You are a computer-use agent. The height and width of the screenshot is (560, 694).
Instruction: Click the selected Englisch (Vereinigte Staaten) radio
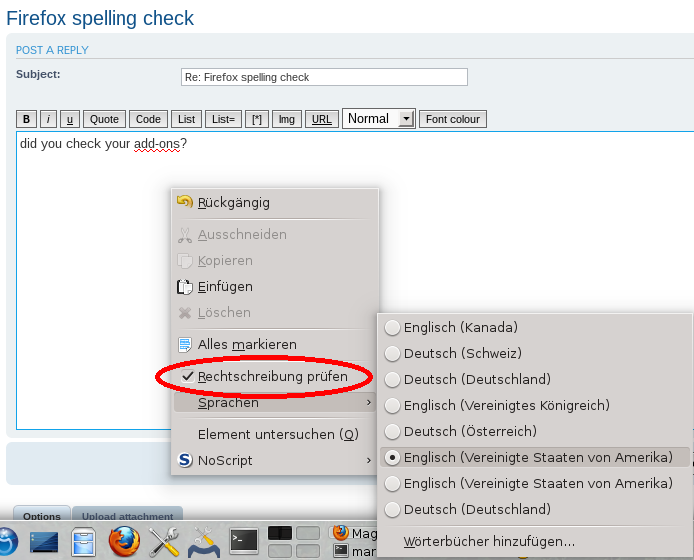392,457
